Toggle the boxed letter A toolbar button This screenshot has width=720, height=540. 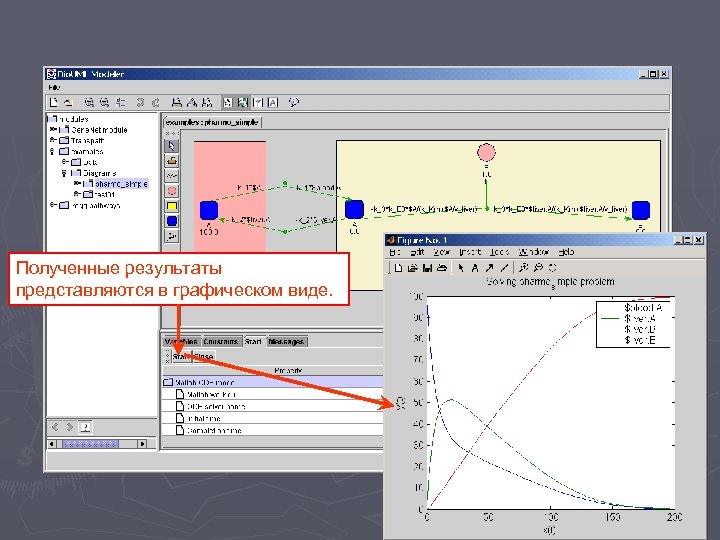click(273, 102)
